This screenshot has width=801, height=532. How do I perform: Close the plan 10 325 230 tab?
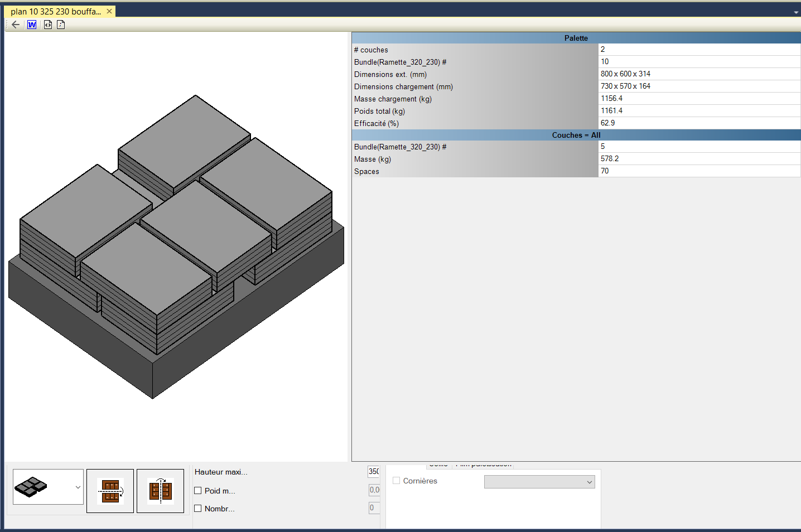[109, 11]
